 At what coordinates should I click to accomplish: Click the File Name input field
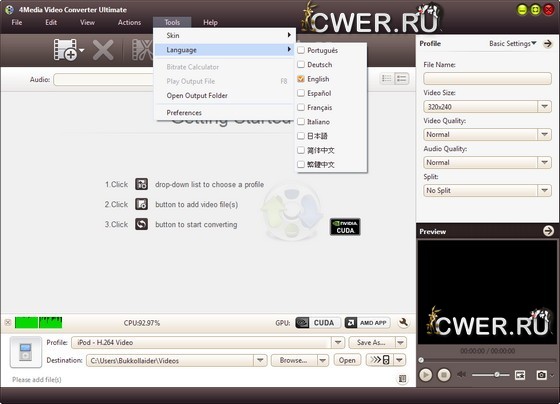[x=487, y=78]
